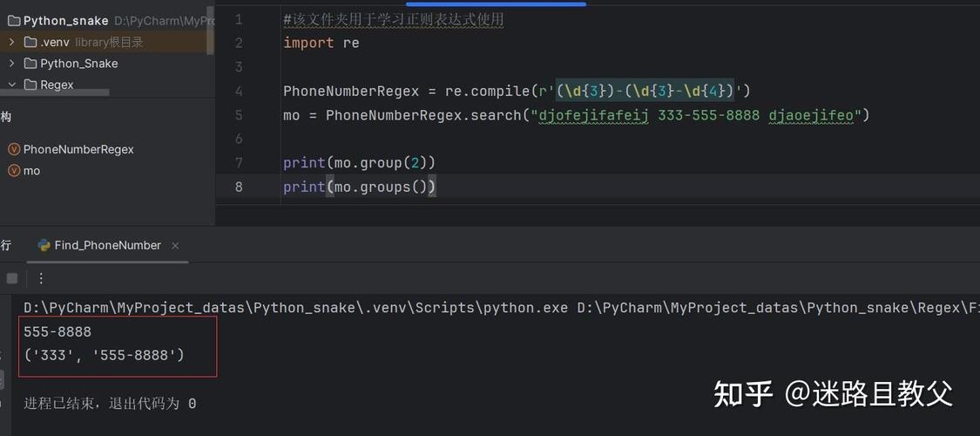
Task: Click the re.compile statement on line 4
Action: pos(517,92)
